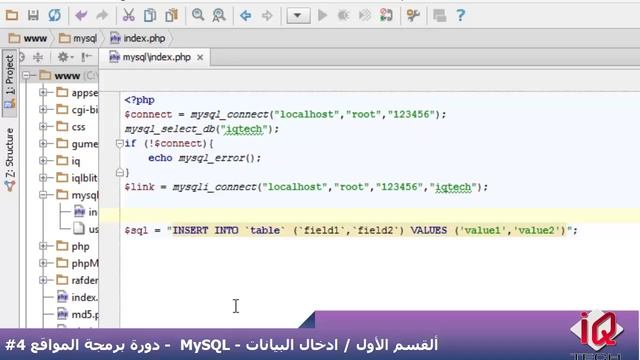Expand the iq folder node
Viewport: 640px width, 360px height.
(43, 161)
